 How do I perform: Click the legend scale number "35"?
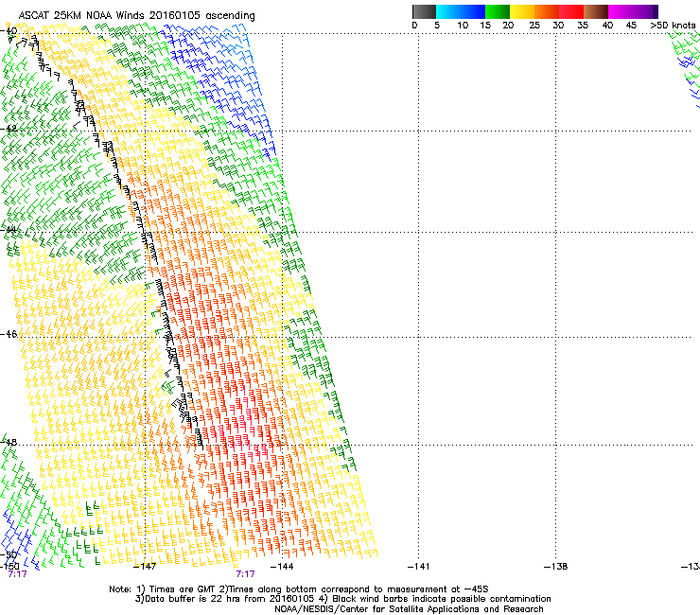[583, 26]
